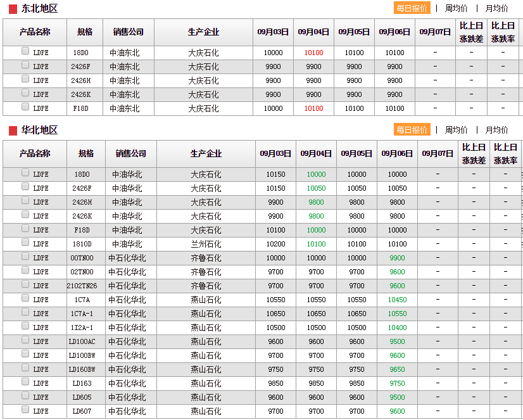Screen dimensions: 523x420
Task: Check the 东北地区 18D0 LDPE row checkbox
Action: [25, 51]
